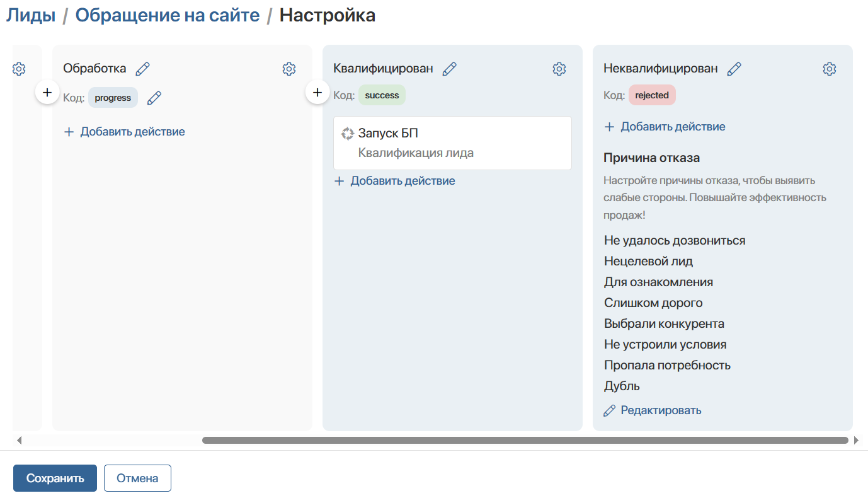868x498 pixels.
Task: Click the Квалификация лида subtitle
Action: 416,153
